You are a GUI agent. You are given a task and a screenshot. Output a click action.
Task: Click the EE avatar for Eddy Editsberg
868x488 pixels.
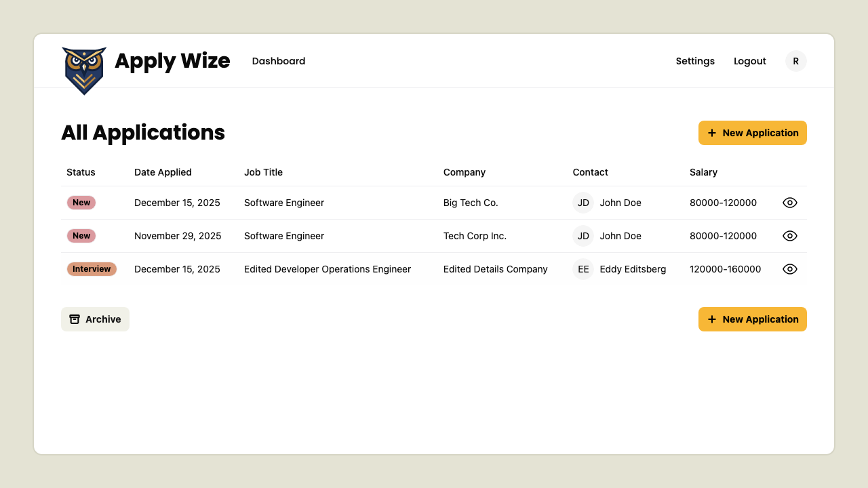point(583,269)
